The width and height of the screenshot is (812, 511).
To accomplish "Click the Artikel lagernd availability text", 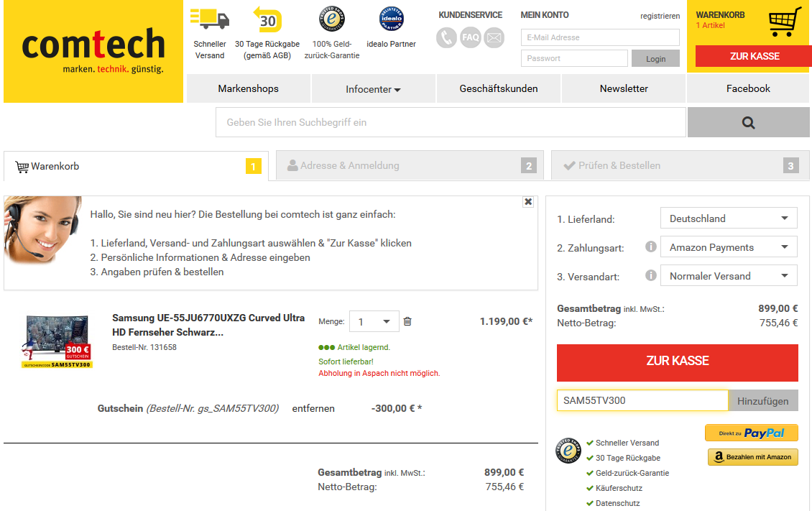I will (364, 347).
